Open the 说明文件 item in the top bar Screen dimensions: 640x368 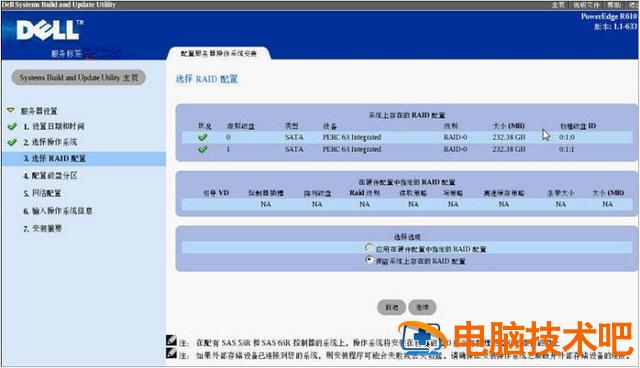586,5
